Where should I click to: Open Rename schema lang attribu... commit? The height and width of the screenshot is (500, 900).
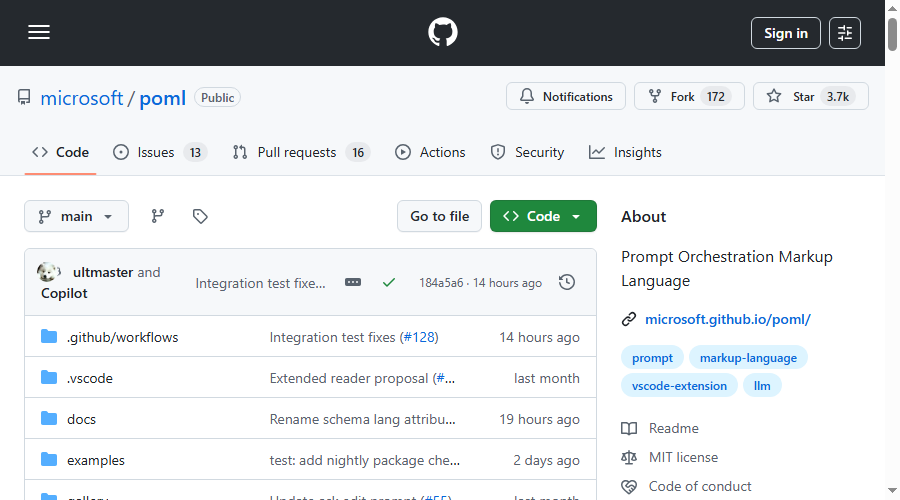pos(363,420)
